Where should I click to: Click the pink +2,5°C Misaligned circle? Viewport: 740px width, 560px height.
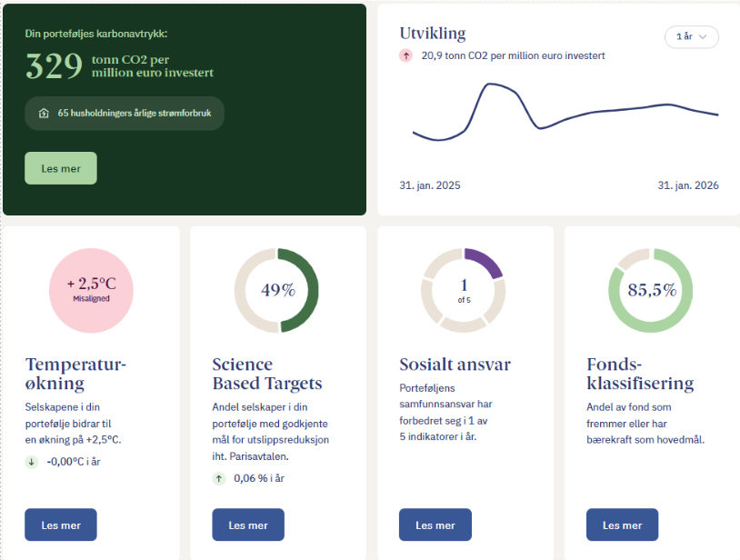point(91,290)
